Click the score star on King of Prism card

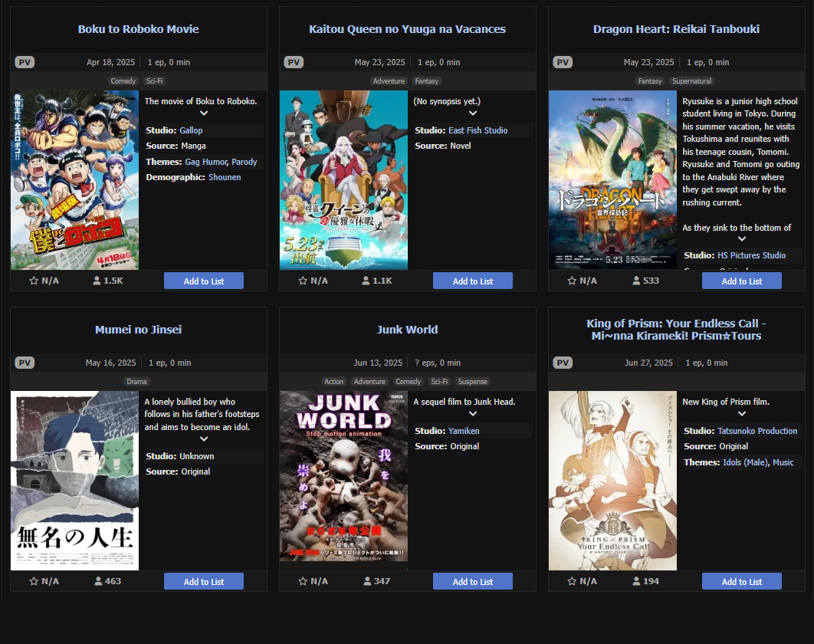[x=572, y=581]
